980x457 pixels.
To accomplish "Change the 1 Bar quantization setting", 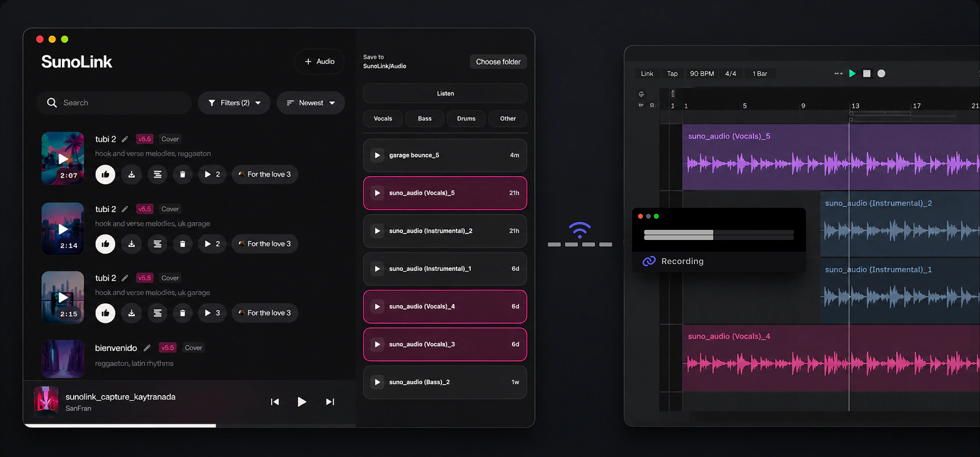I will click(760, 74).
